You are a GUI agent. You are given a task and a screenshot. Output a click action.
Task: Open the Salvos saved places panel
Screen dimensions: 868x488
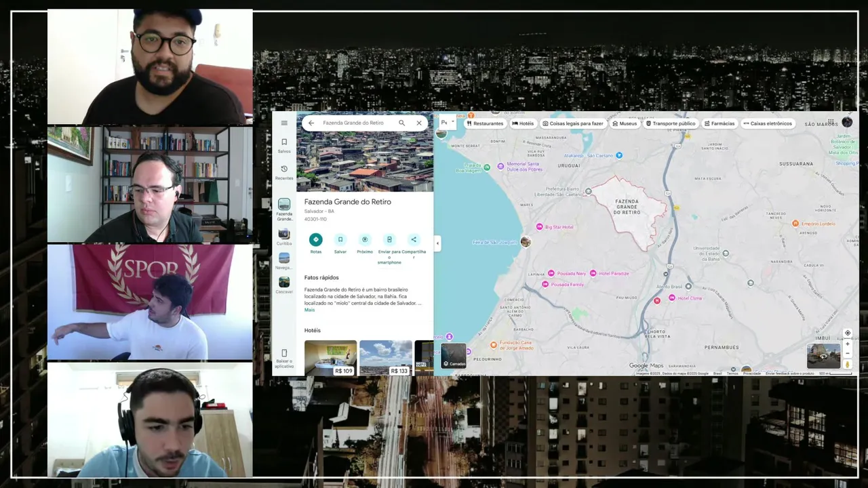[284, 145]
